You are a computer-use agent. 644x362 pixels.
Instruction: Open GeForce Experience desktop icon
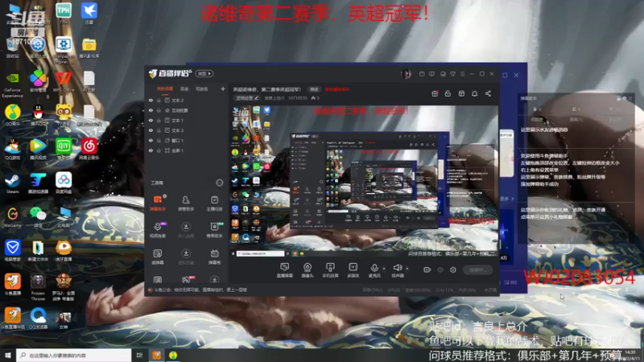[12, 85]
